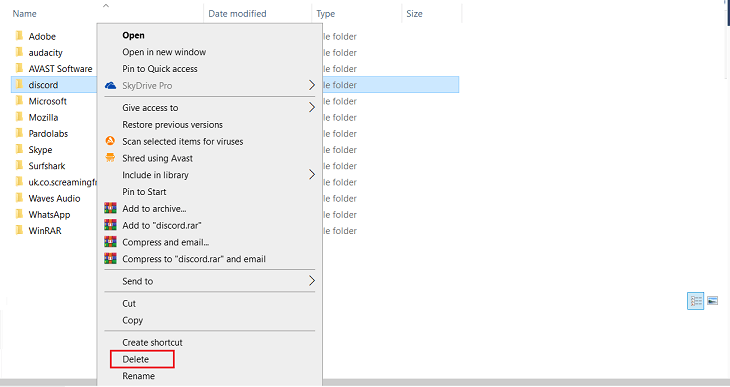The height and width of the screenshot is (387, 730).
Task: Switch to details view layout icon
Action: coord(696,301)
